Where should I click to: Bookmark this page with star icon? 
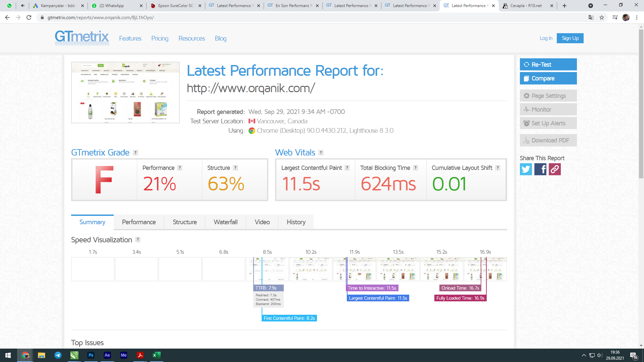pos(602,17)
